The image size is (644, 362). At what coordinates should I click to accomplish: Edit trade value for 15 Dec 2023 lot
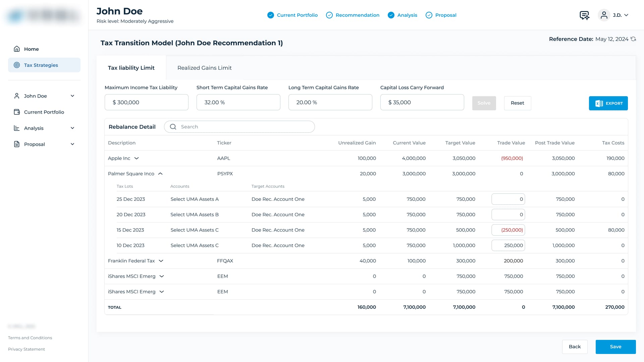508,230
